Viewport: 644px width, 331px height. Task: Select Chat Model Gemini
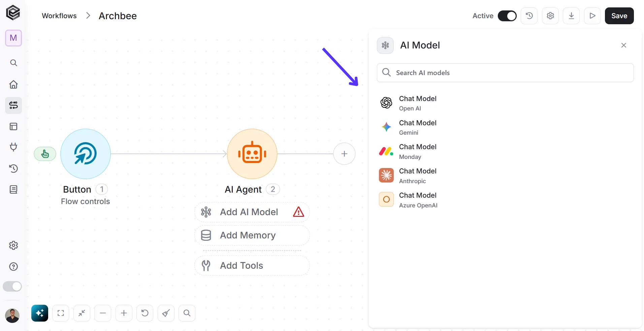coord(505,127)
